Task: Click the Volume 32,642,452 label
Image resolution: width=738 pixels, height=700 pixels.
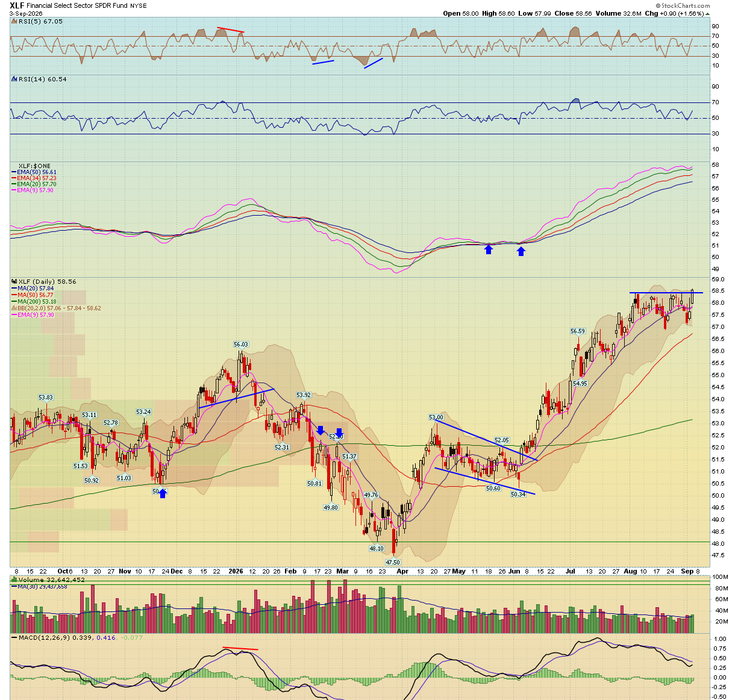Action: tap(51, 580)
